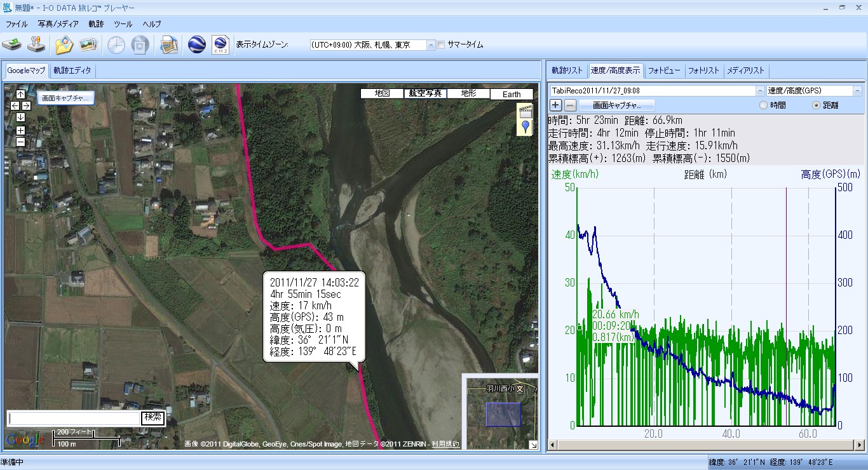Click the 検索 search button
Image resolution: width=868 pixels, height=470 pixels.
click(153, 418)
